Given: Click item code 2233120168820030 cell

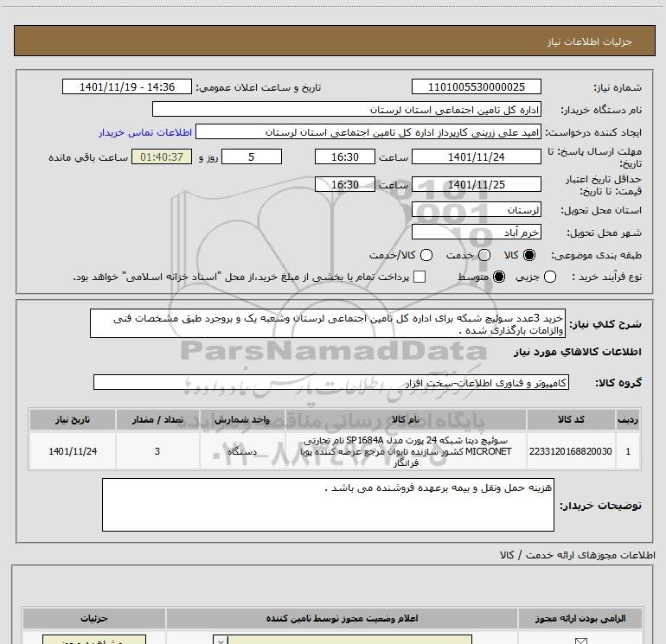Looking at the screenshot, I should (571, 451).
